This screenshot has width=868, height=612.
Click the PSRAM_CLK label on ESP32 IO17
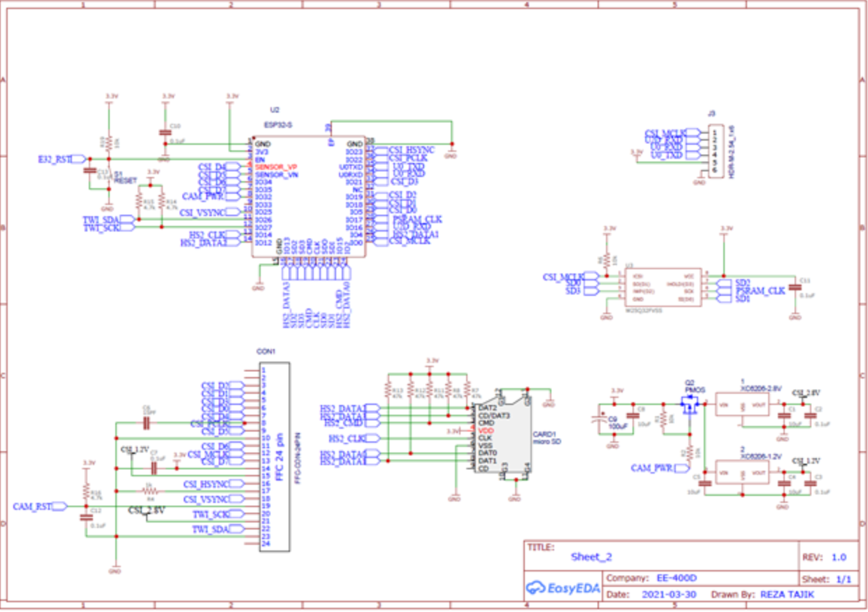point(418,220)
